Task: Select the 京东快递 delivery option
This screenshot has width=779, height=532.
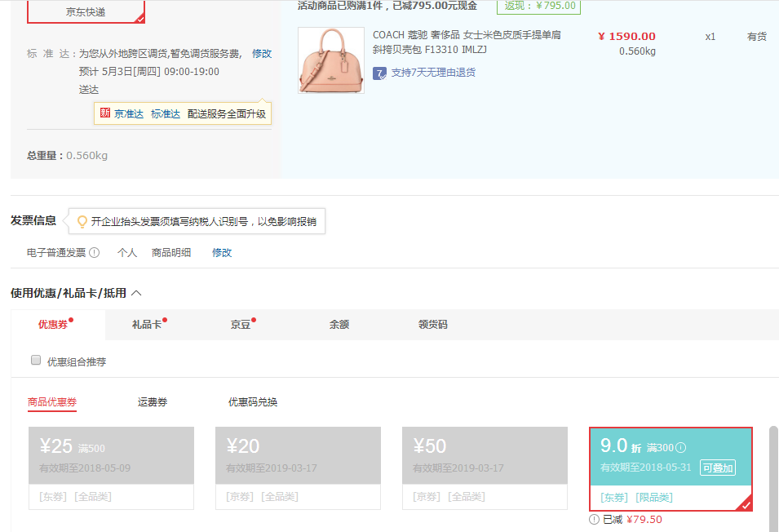Action: [x=86, y=11]
